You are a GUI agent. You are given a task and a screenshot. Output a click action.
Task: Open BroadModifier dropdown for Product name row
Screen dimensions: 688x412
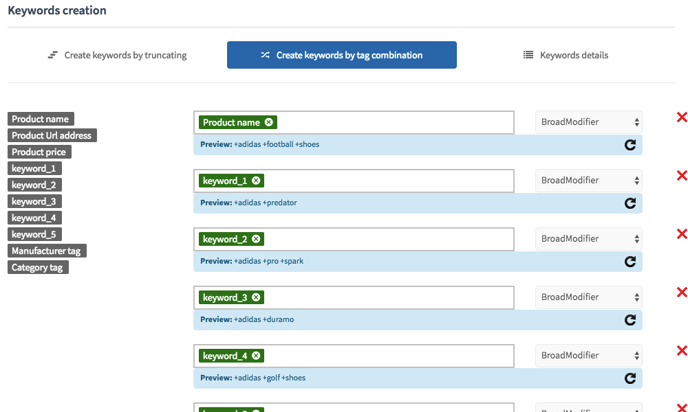[589, 122]
